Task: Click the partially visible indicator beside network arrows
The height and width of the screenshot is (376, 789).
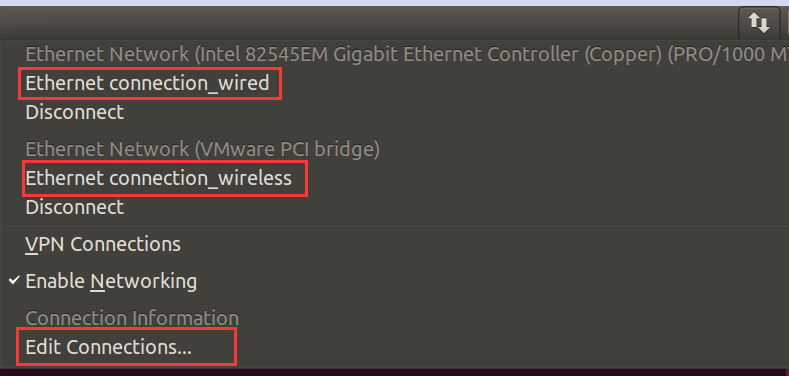Action: point(785,23)
